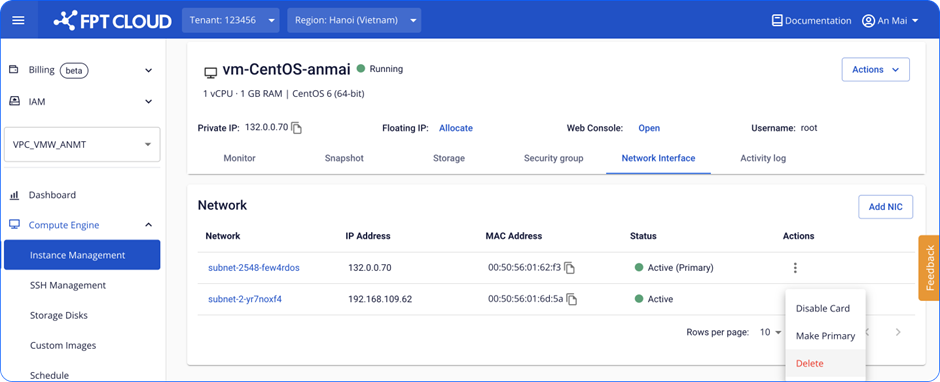Switch to the Storage tab

tap(449, 158)
